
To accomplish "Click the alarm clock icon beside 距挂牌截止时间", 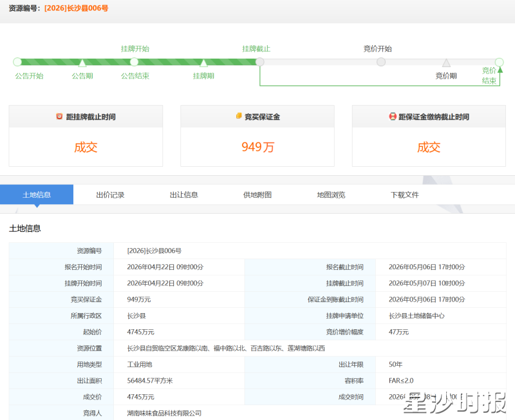I will [x=59, y=116].
